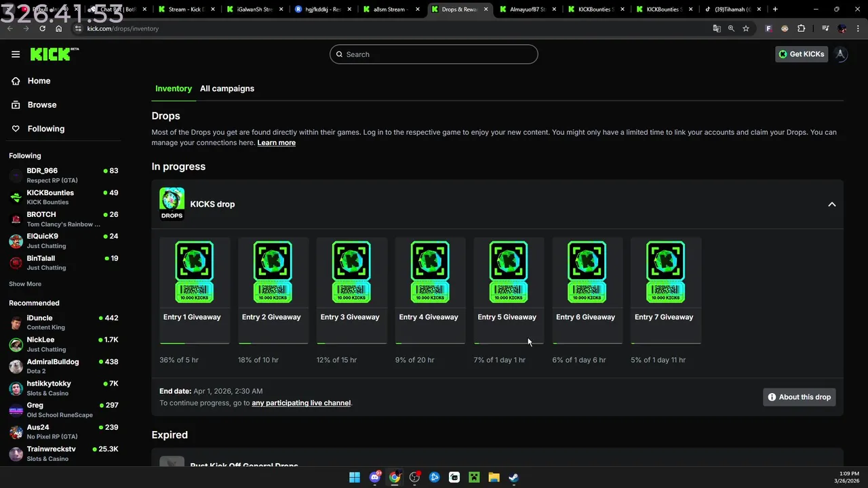The image size is (868, 488).
Task: Expand the Following list with Show More
Action: click(25, 284)
